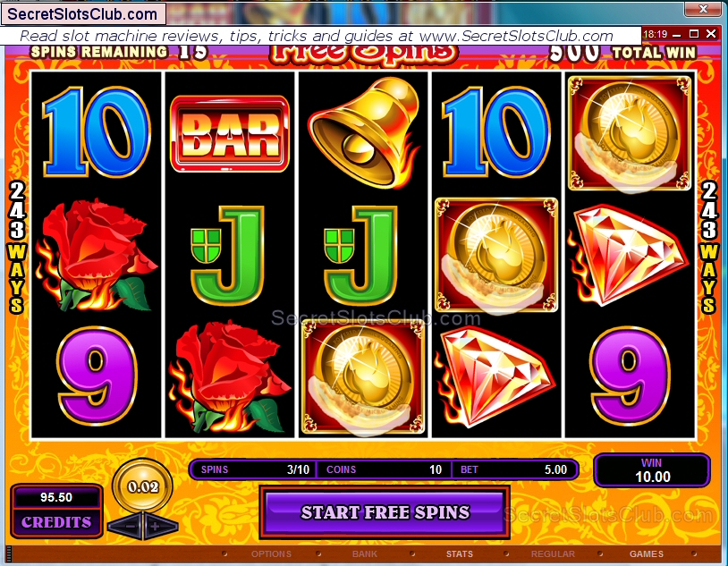Click the SecretSlotsClub.com title label
This screenshot has width=728, height=566.
pos(82,14)
